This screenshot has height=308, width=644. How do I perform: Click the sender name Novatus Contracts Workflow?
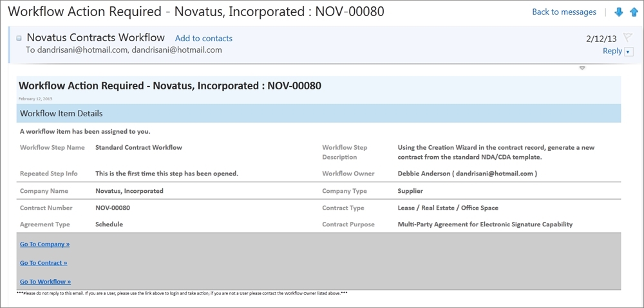96,37
